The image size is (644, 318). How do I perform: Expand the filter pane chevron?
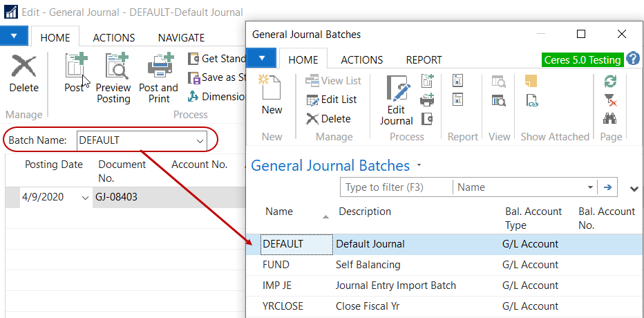pos(634,188)
